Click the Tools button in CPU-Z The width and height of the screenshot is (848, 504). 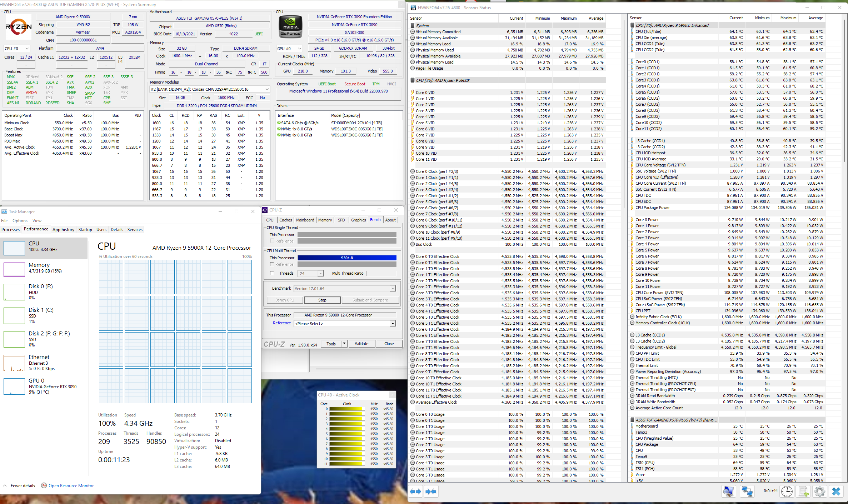331,344
